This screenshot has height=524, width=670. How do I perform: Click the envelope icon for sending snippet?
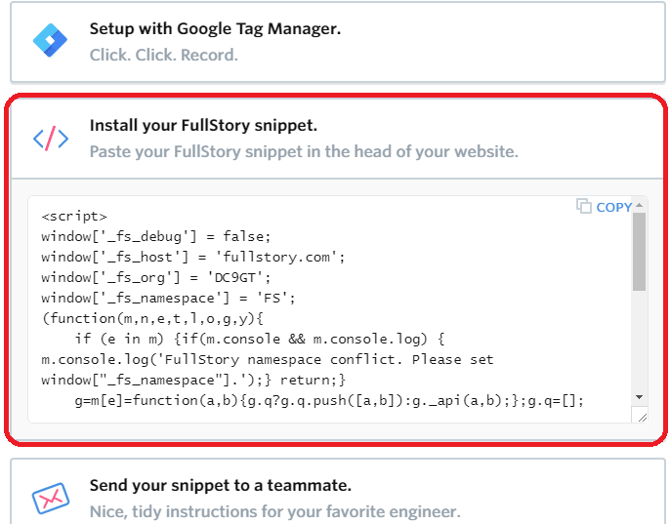[49, 498]
